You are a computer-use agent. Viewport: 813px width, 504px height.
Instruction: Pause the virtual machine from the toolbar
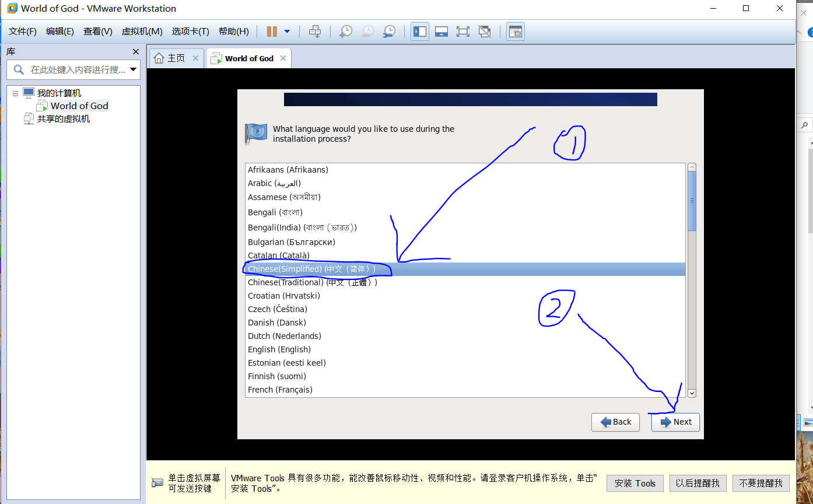click(272, 32)
